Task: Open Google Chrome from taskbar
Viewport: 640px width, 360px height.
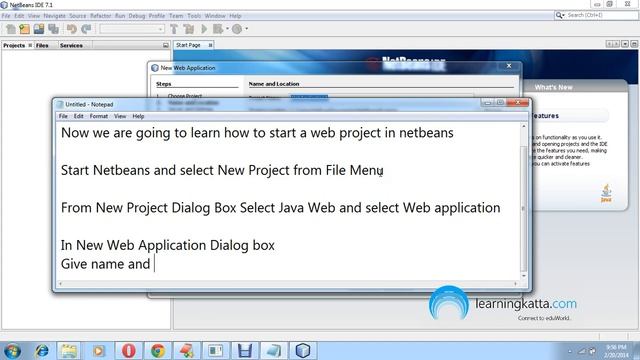Action: 158,351
